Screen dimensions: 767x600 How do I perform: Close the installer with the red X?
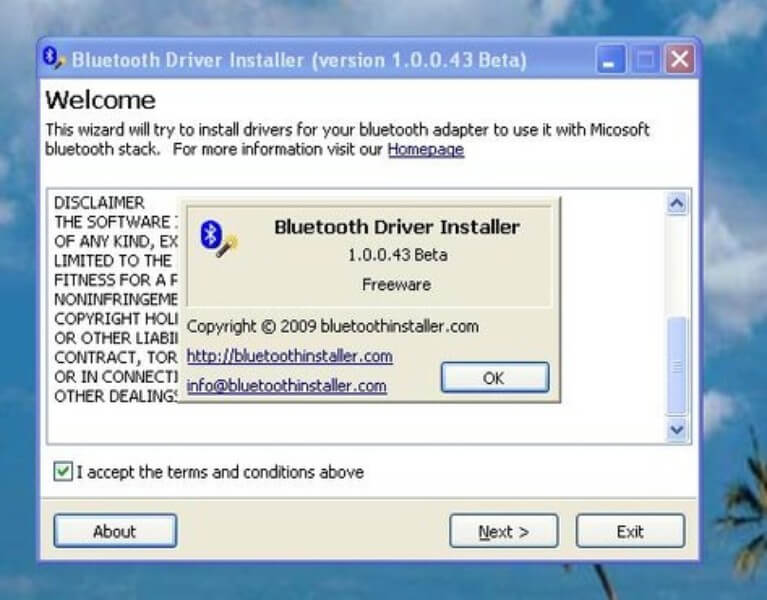(680, 60)
